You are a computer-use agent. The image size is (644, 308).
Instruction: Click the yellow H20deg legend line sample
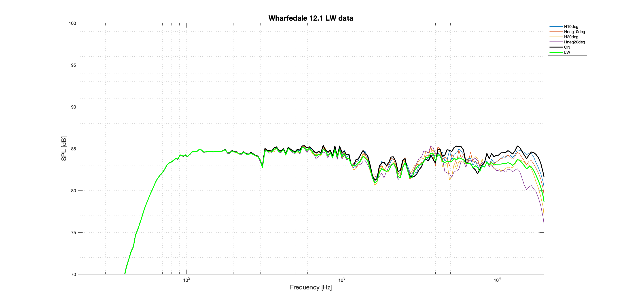point(556,37)
